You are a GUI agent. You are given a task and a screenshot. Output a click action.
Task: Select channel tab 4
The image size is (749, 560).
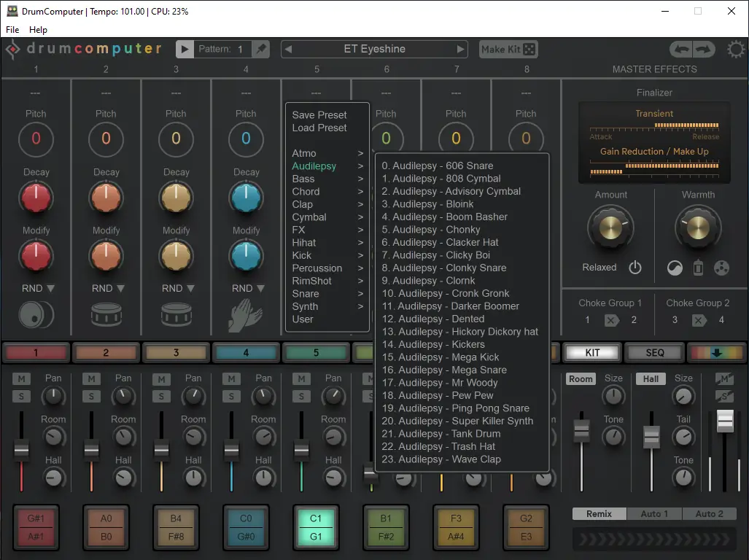(246, 353)
